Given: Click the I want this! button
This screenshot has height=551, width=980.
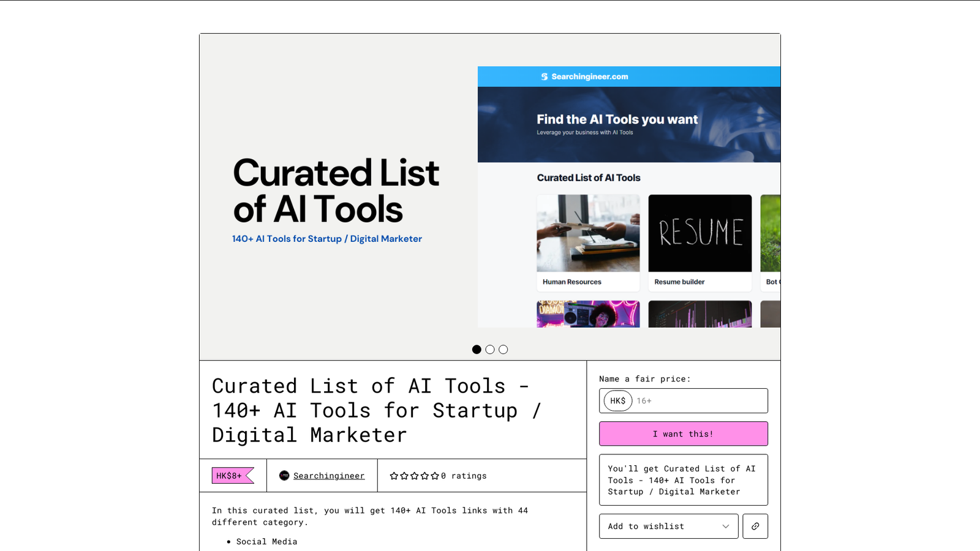Looking at the screenshot, I should click(684, 433).
